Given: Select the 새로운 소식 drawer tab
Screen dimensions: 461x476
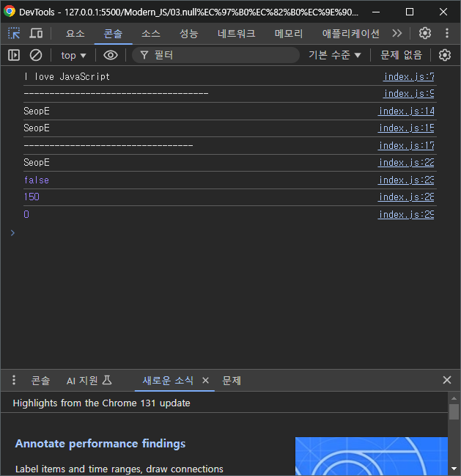Looking at the screenshot, I should (x=168, y=381).
